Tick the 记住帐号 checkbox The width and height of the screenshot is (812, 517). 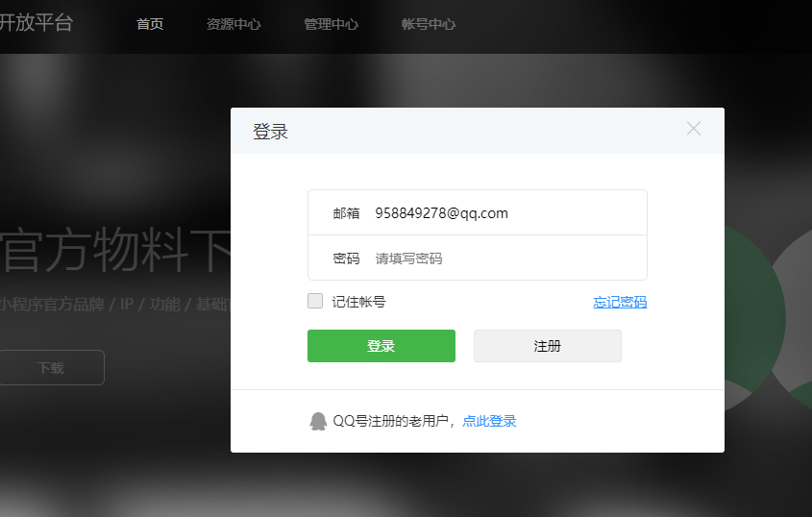315,301
